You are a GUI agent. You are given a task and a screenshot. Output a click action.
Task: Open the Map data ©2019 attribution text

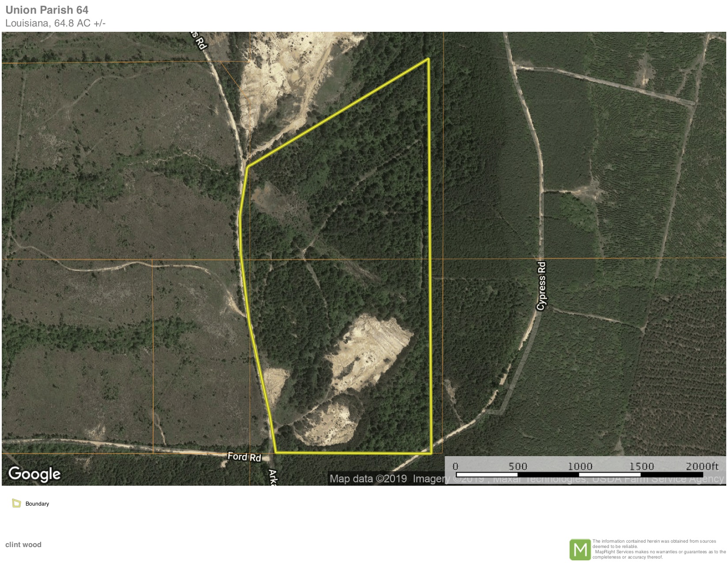tap(368, 479)
